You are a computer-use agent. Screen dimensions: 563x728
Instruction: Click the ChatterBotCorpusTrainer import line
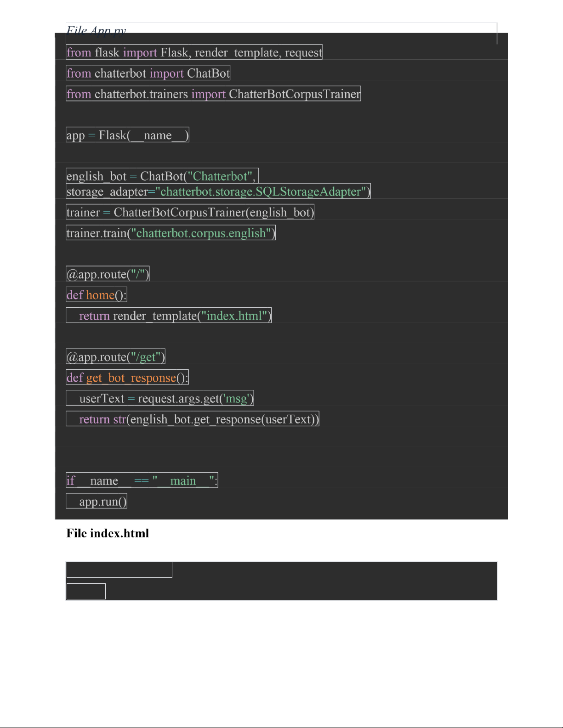(x=213, y=94)
